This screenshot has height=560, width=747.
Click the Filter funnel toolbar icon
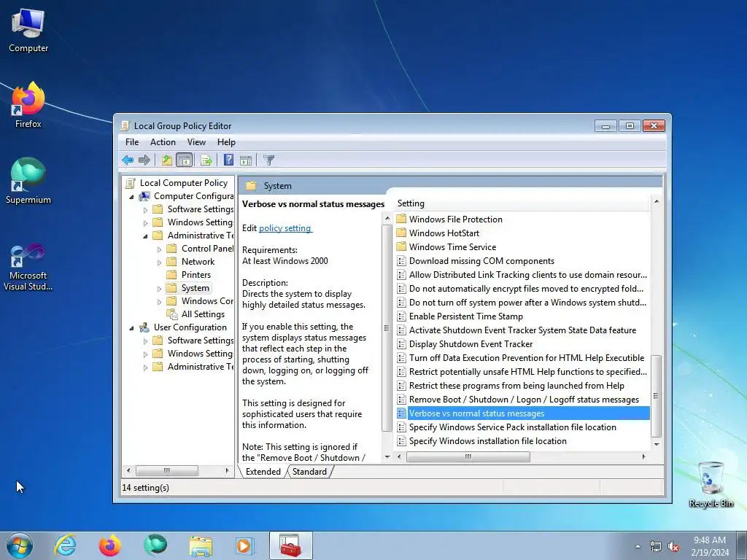(x=269, y=160)
